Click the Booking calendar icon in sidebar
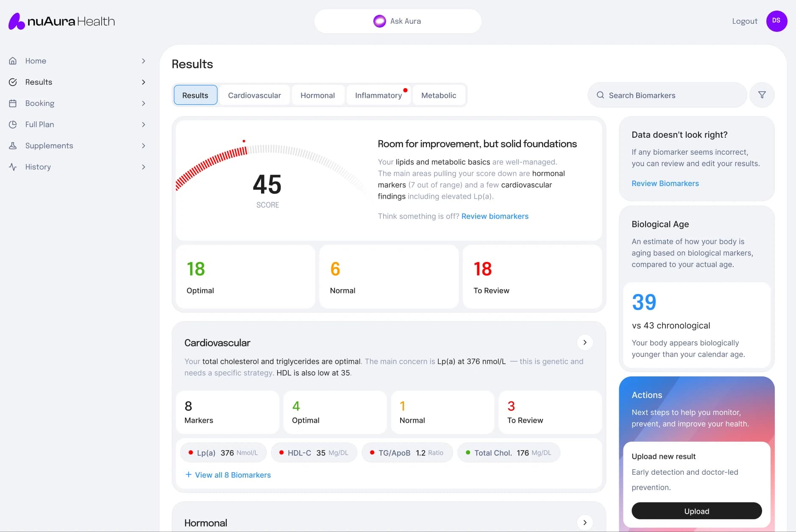796x532 pixels. (13, 103)
